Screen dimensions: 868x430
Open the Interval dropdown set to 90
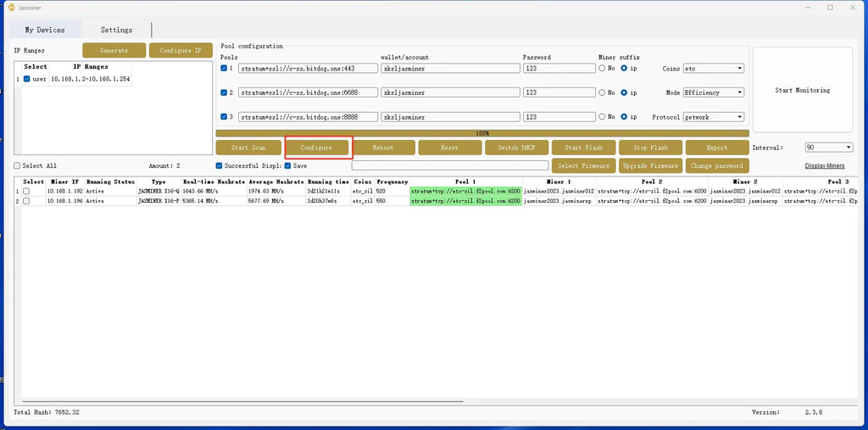pos(828,148)
